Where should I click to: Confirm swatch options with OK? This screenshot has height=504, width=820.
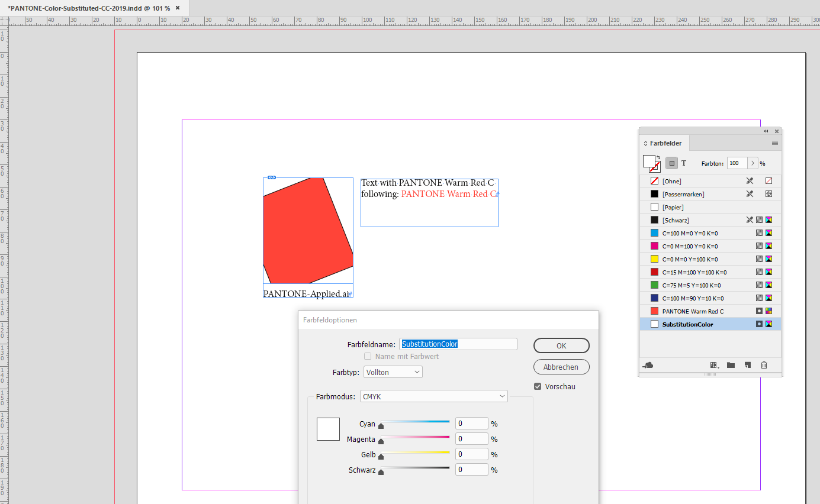(x=561, y=345)
